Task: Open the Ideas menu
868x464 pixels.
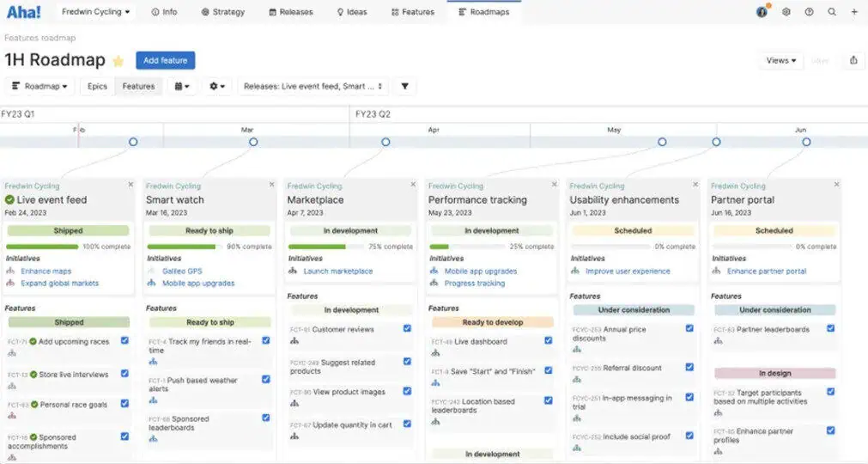Action: pos(352,12)
